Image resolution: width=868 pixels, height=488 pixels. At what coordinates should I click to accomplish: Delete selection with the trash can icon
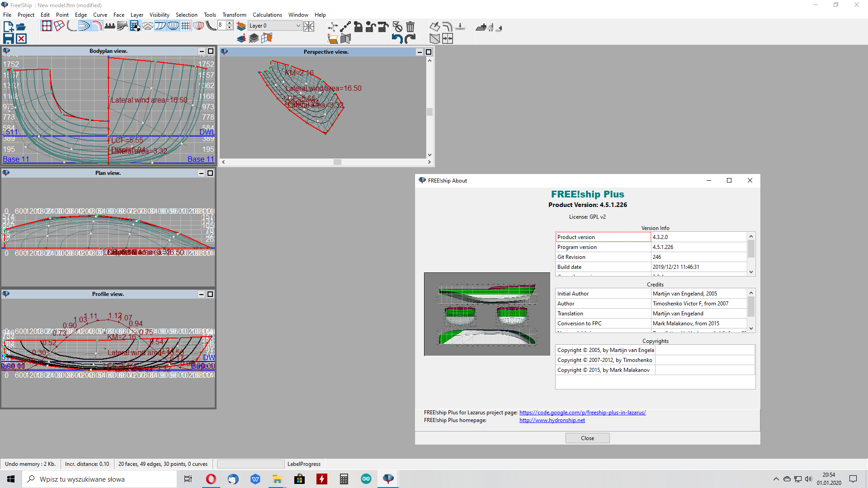point(410,27)
